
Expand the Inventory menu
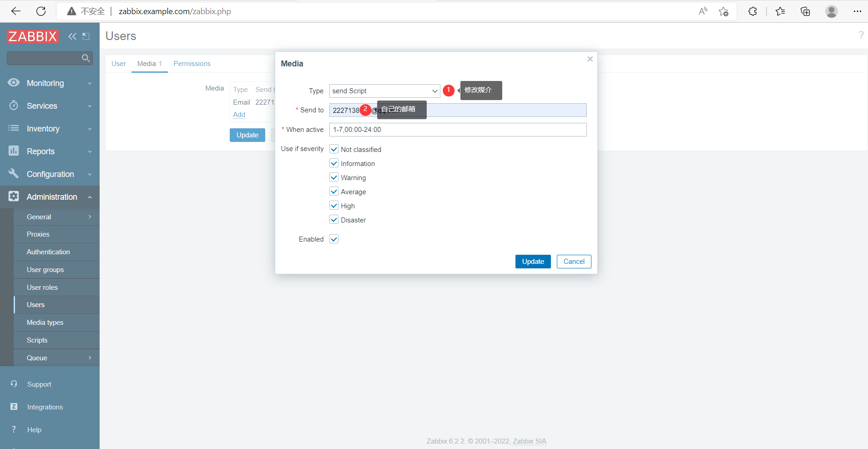point(50,129)
